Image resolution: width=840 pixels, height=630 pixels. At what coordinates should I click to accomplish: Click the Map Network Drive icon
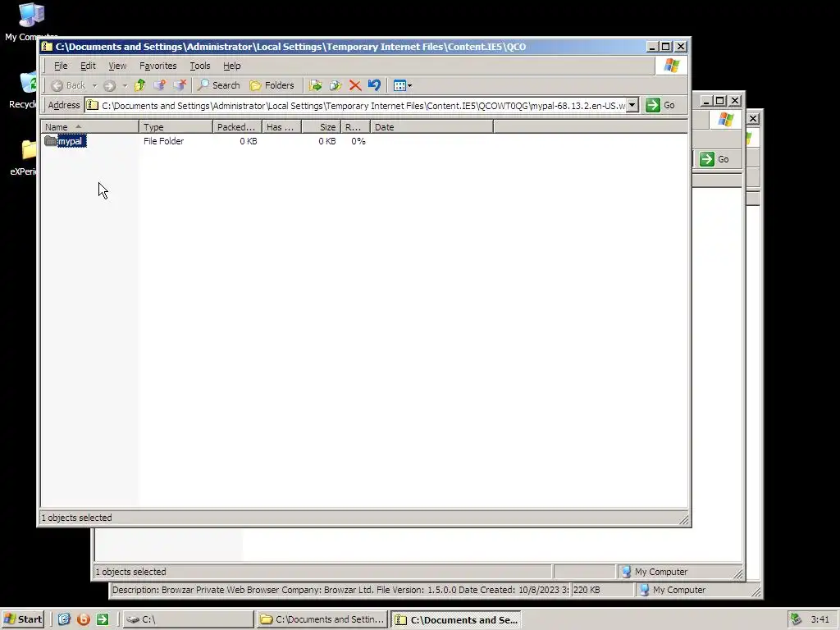pos(159,85)
